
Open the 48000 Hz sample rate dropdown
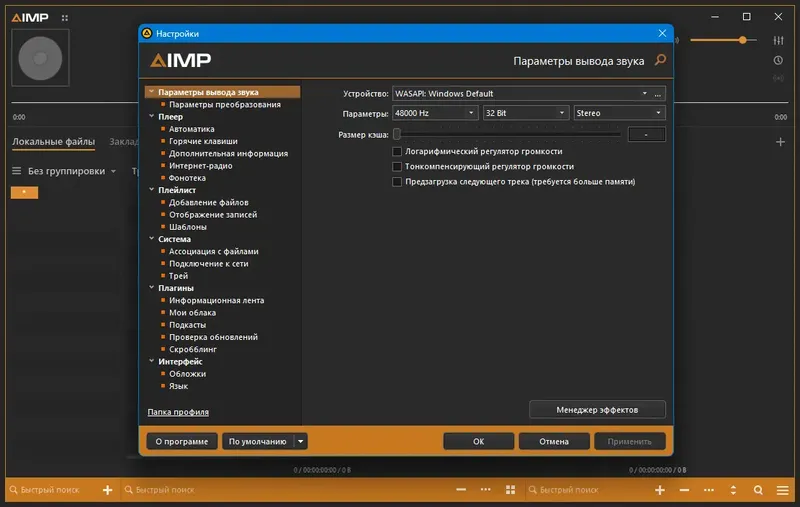click(x=435, y=113)
